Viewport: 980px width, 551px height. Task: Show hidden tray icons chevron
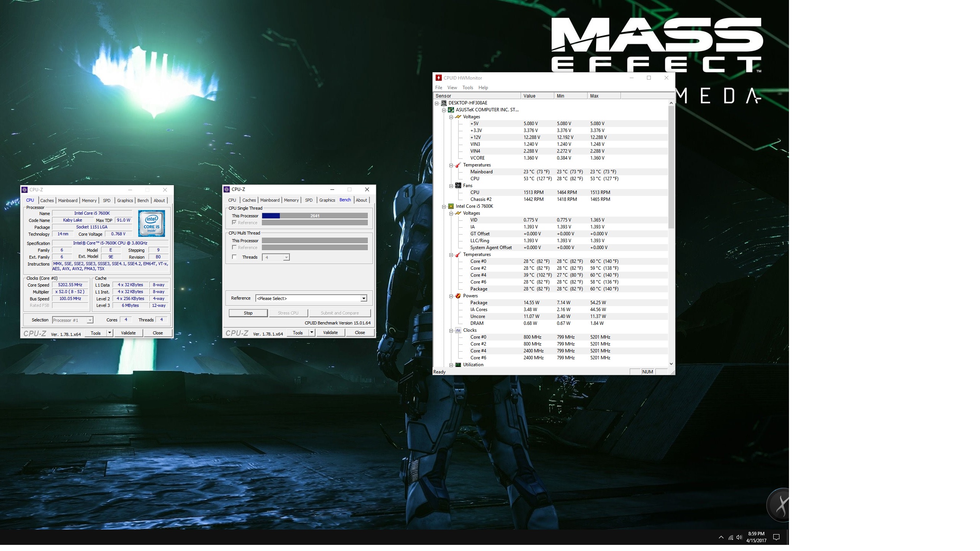(x=721, y=537)
